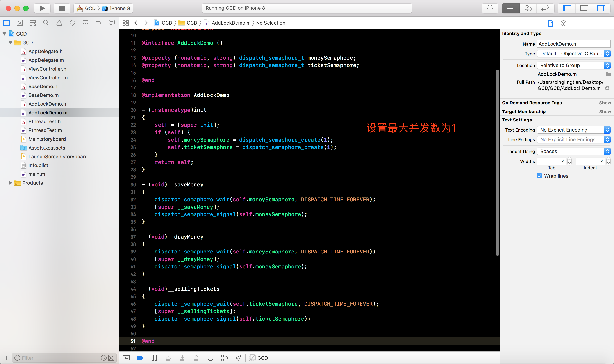This screenshot has width=614, height=364.
Task: Show the Test navigator
Action: coord(72,23)
